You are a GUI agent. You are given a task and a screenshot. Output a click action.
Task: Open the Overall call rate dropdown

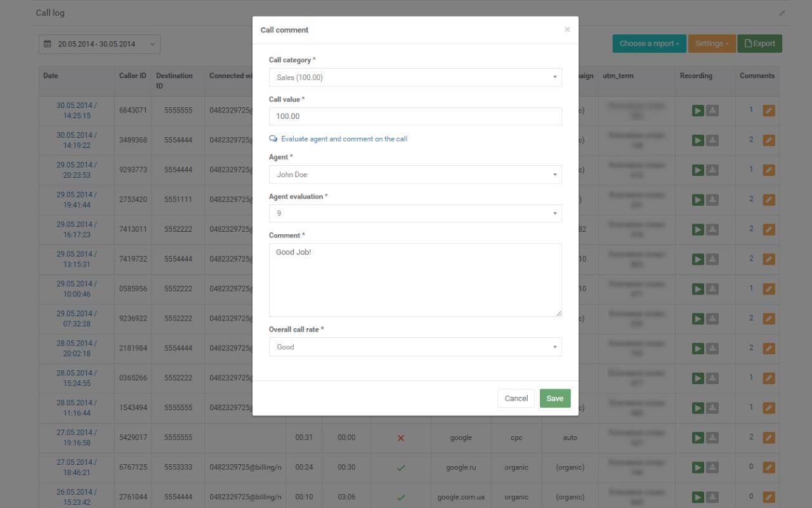point(415,347)
